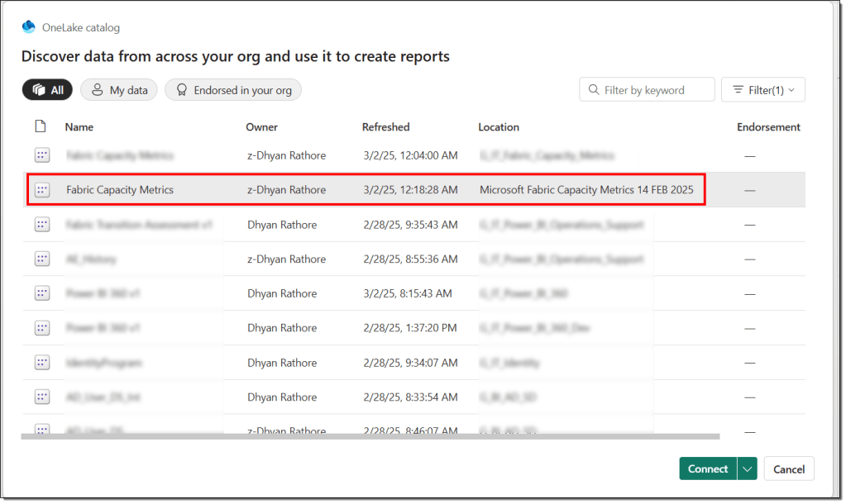This screenshot has height=504, width=846.
Task: Click the badge icon on Endorsed in your org
Action: [x=183, y=89]
